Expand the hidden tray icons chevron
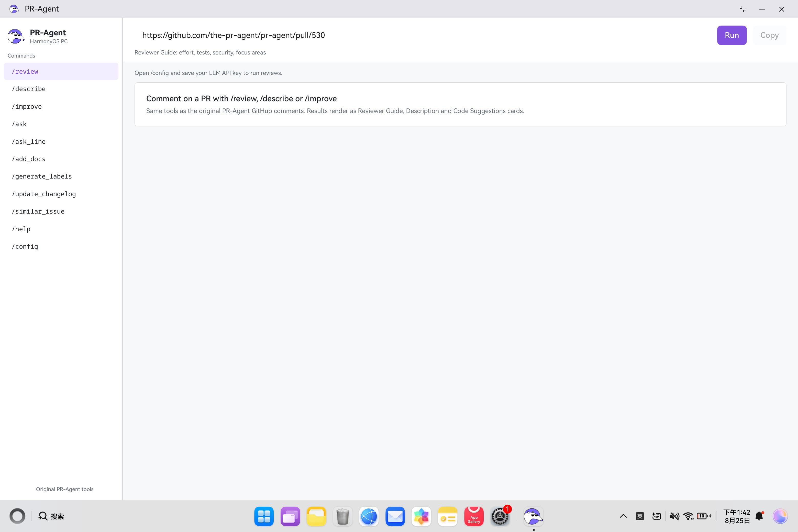This screenshot has width=798, height=532. click(623, 516)
